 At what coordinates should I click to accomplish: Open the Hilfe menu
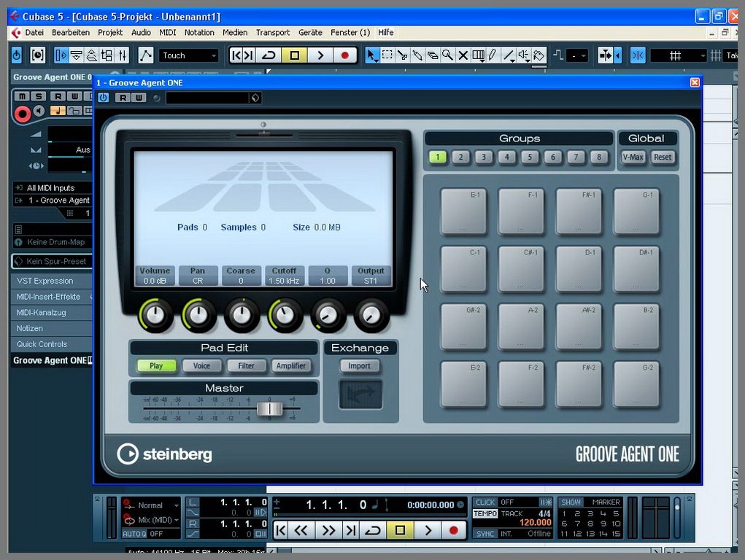click(386, 32)
